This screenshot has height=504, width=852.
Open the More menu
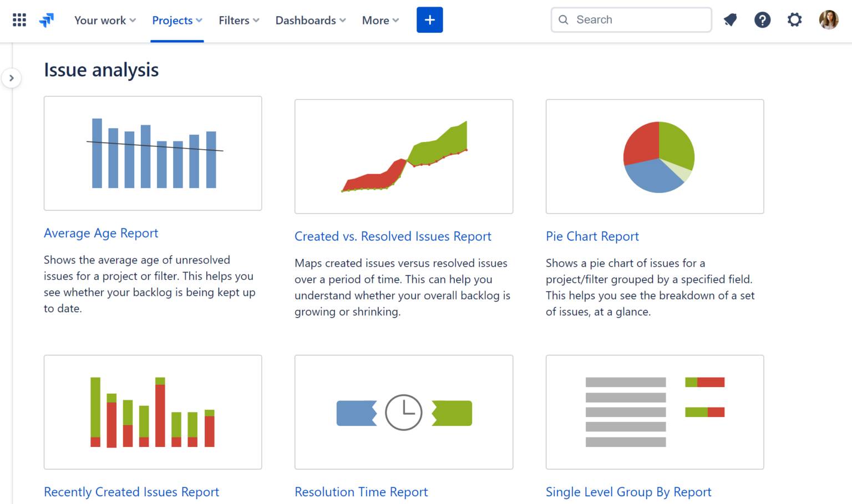point(380,20)
